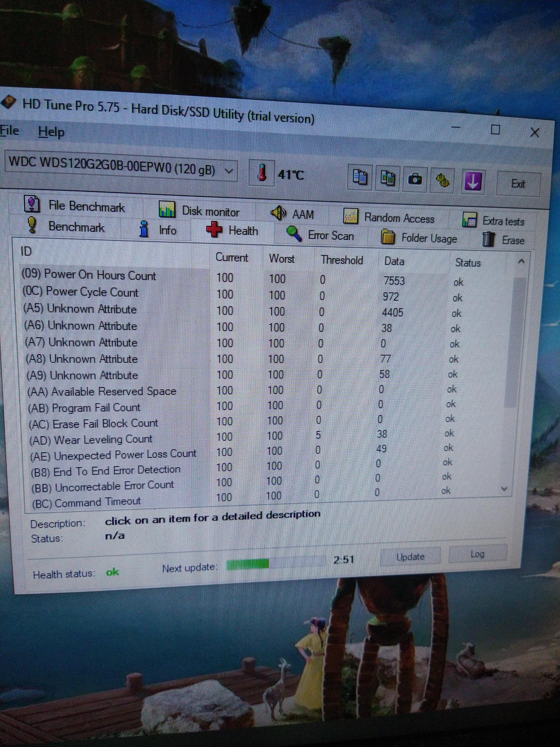Screen dimensions: 560x747
Task: Switch to the File Benchmark tab
Action: point(74,205)
